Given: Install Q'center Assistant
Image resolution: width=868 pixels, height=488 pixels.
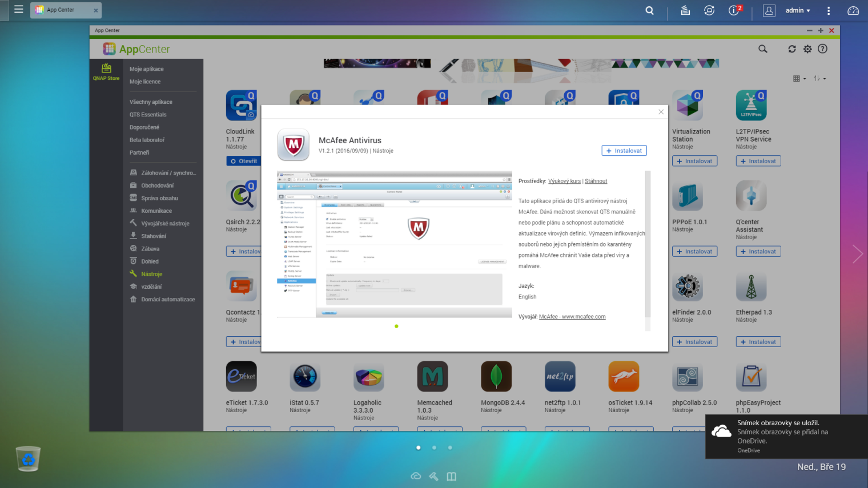Looking at the screenshot, I should pyautogui.click(x=758, y=252).
